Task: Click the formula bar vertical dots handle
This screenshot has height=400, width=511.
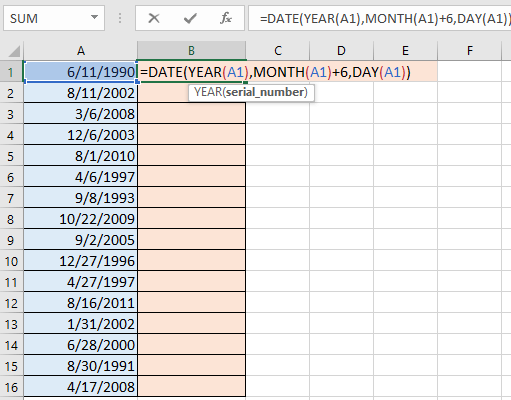Action: click(120, 18)
